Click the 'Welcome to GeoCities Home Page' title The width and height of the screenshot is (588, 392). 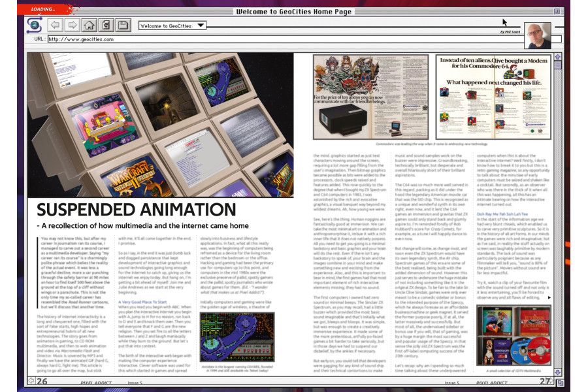pyautogui.click(x=294, y=12)
